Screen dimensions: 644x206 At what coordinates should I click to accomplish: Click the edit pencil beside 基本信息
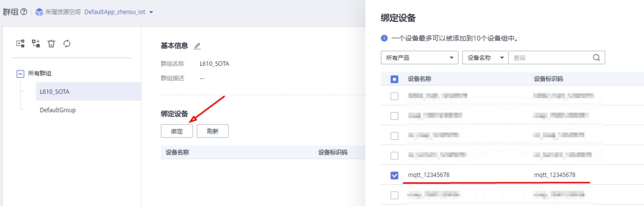[x=197, y=46]
